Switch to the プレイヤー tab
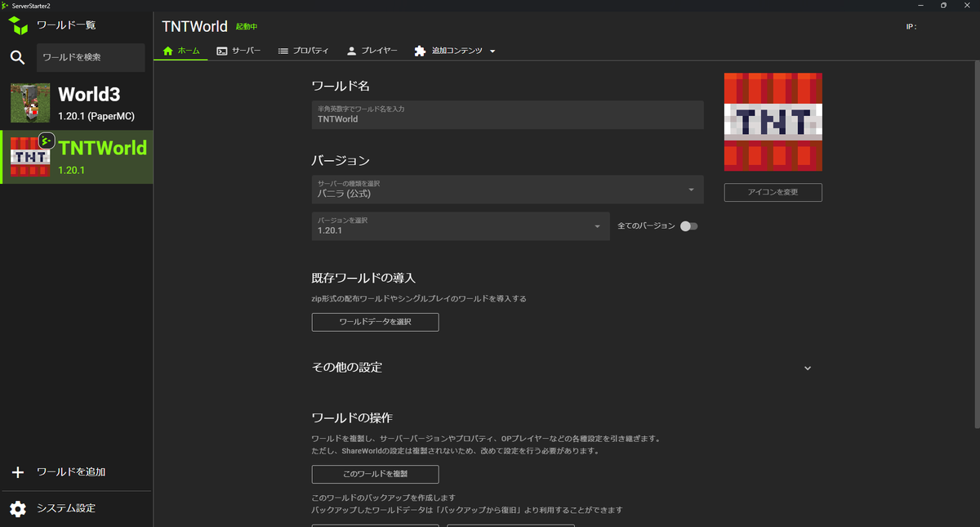This screenshot has width=980, height=527. [x=372, y=51]
